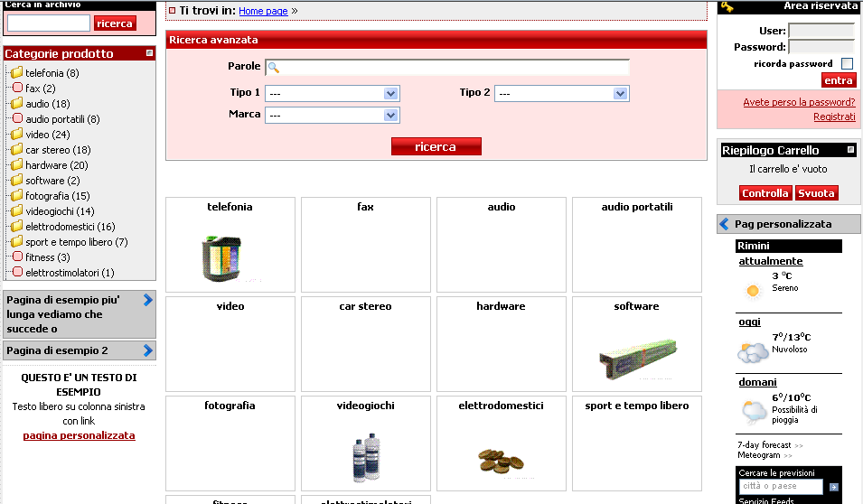This screenshot has height=504, width=863.
Task: Click the oggi weather link
Action: click(750, 322)
